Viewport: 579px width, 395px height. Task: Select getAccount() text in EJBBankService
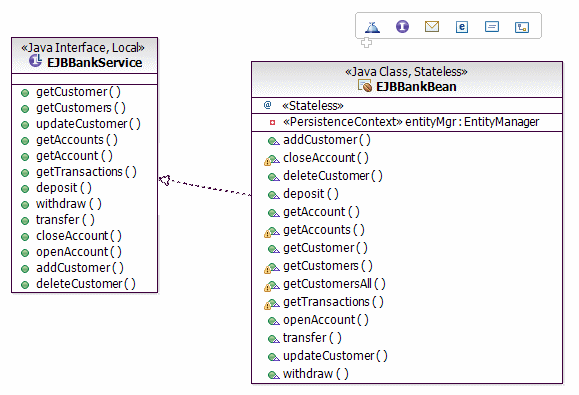click(74, 156)
